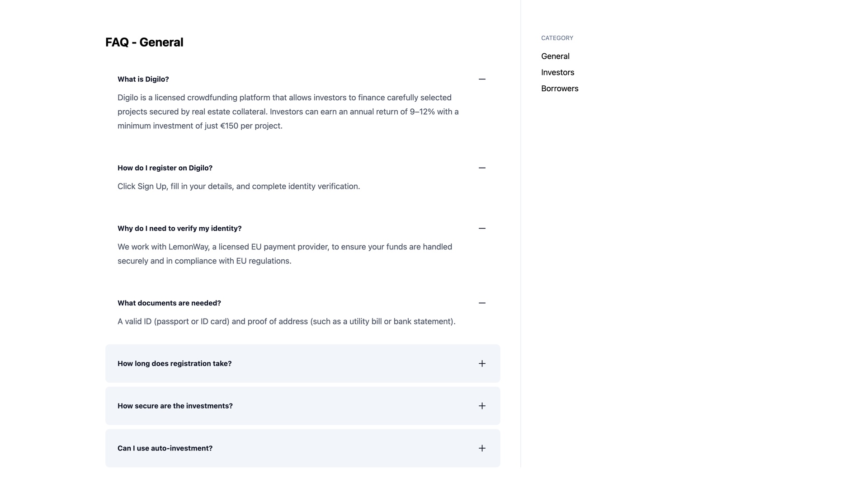868x488 pixels.
Task: Toggle 'What documents are needed?' question heading
Action: pyautogui.click(x=169, y=303)
